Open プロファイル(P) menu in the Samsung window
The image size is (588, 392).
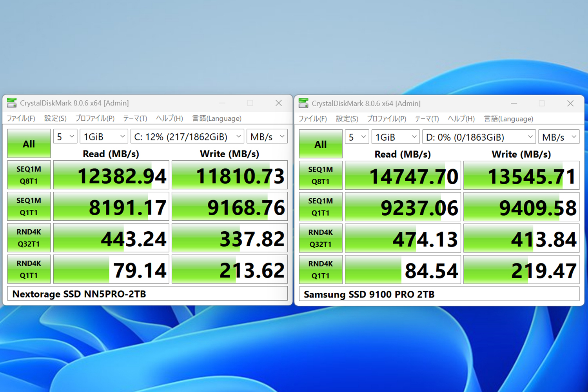(387, 119)
